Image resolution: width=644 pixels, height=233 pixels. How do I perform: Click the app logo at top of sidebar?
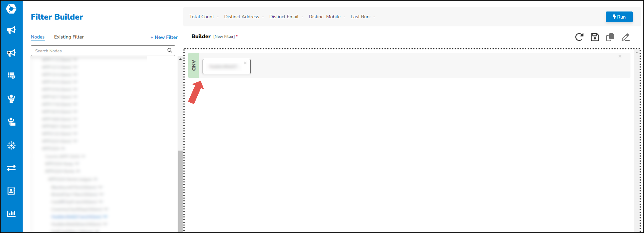coord(11,9)
